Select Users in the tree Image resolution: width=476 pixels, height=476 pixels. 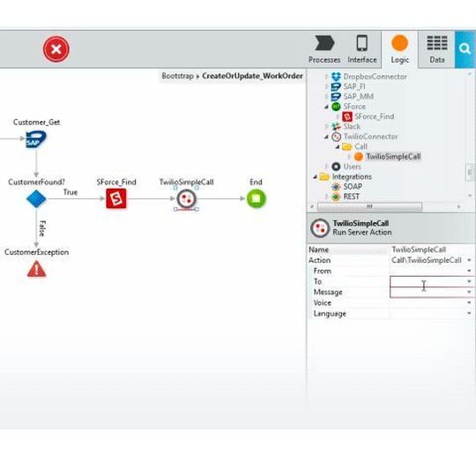point(352,167)
